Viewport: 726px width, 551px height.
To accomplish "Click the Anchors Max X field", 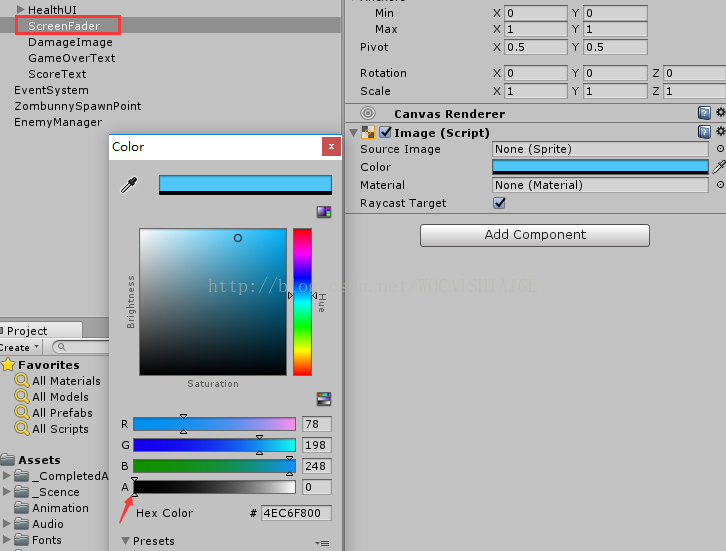I will 536,29.
